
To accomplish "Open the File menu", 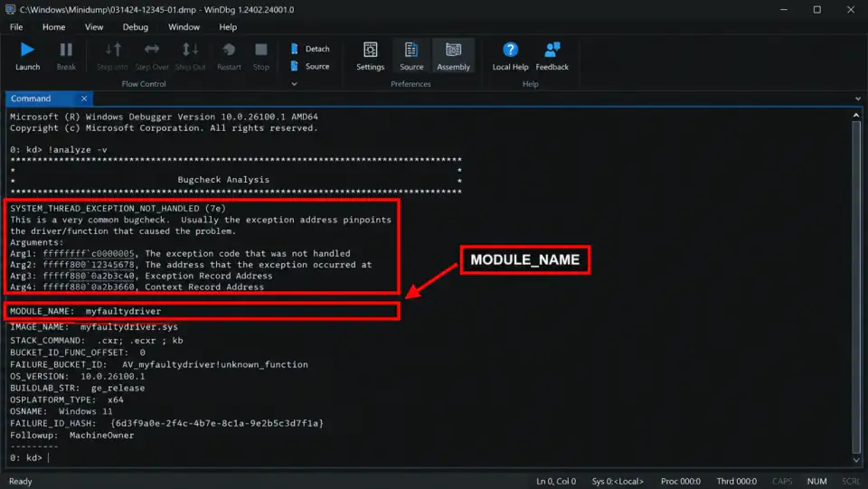I will click(x=16, y=27).
